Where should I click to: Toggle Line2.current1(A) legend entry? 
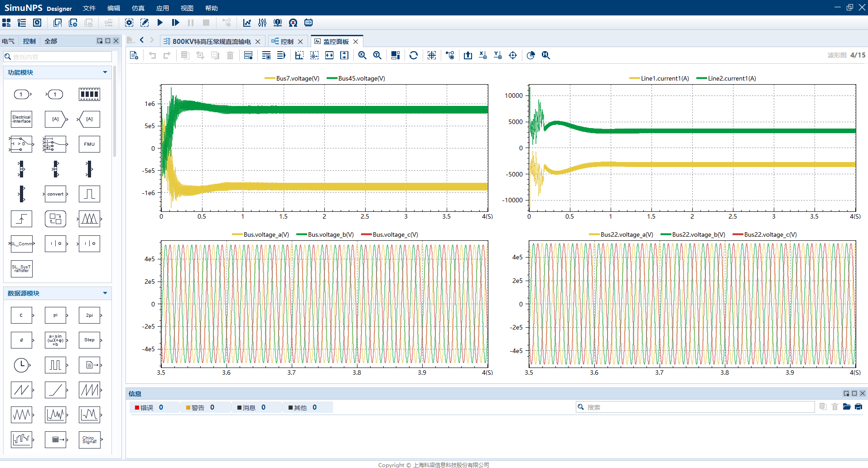point(726,78)
